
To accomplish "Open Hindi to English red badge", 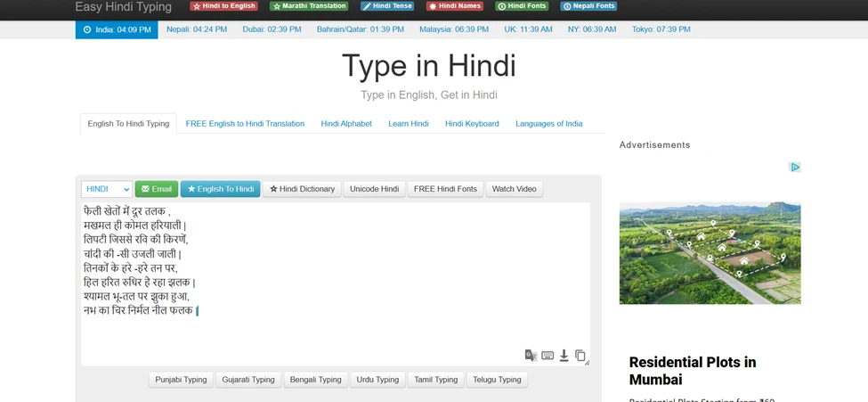I will 224,6.
